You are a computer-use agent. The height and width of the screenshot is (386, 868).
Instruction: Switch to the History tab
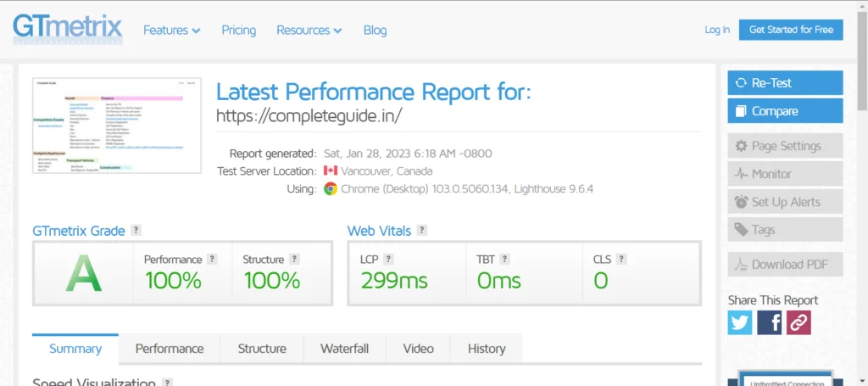point(487,349)
